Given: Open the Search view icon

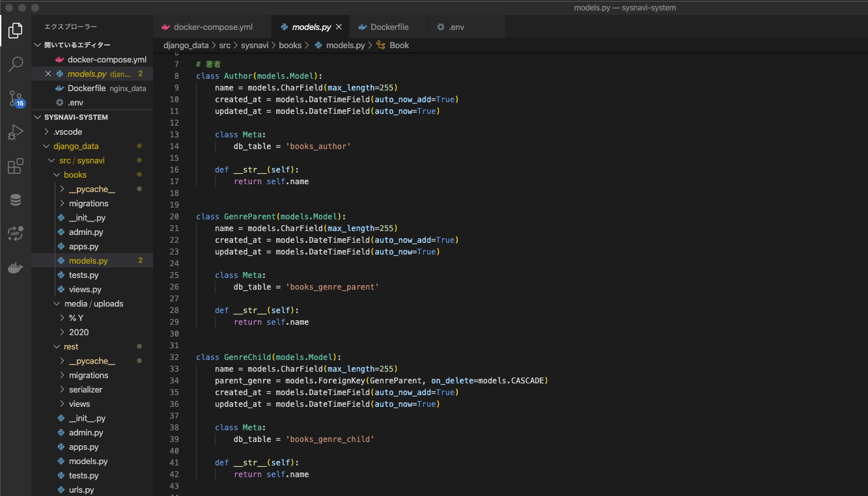Looking at the screenshot, I should [x=16, y=64].
